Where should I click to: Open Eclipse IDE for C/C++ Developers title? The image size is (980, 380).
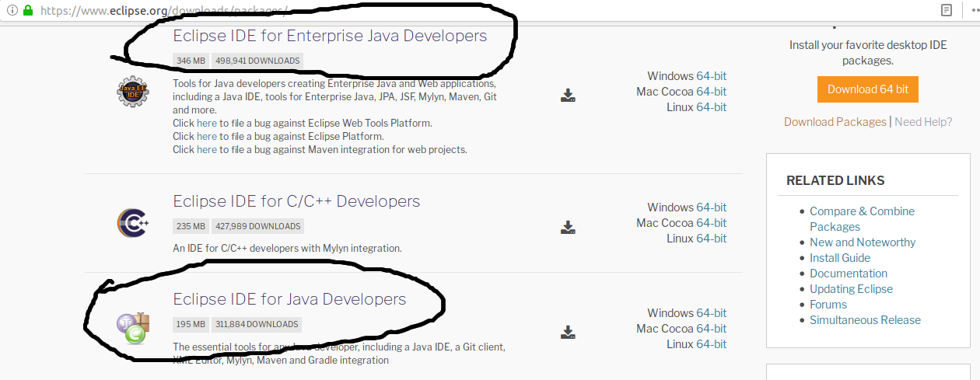[x=296, y=201]
